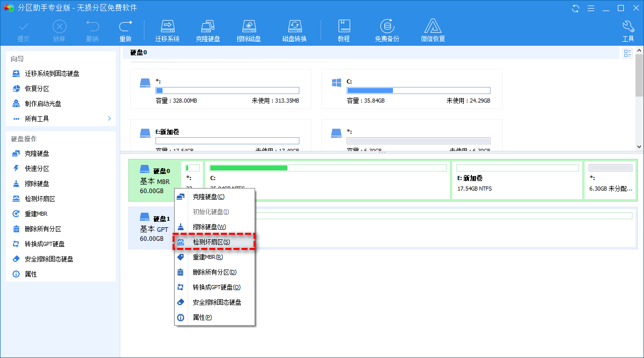Select the 硬盘1 基本 GPT disk block

(154, 228)
